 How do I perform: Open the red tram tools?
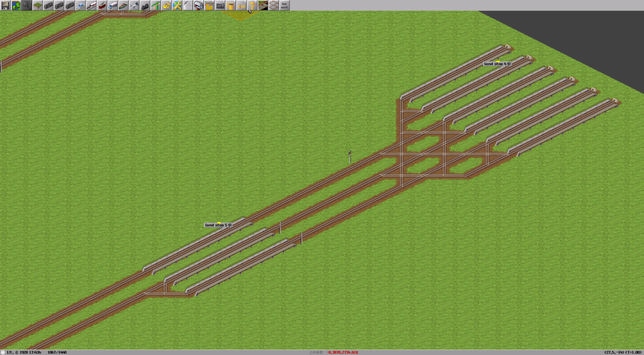click(102, 5)
